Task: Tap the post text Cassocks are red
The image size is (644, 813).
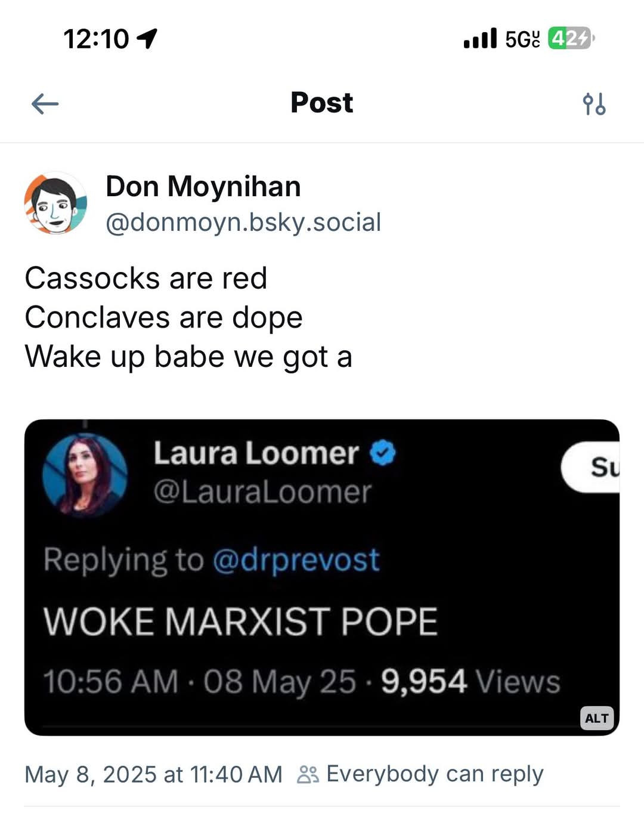Action: 146,279
